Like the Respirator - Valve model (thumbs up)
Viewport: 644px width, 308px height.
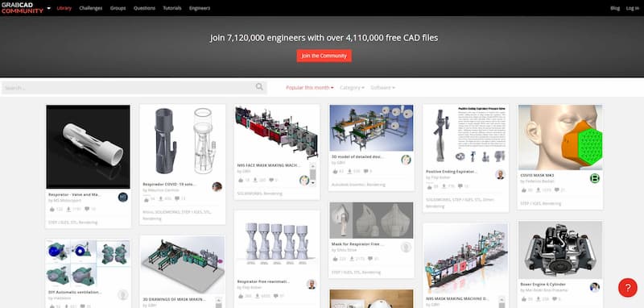[52, 209]
